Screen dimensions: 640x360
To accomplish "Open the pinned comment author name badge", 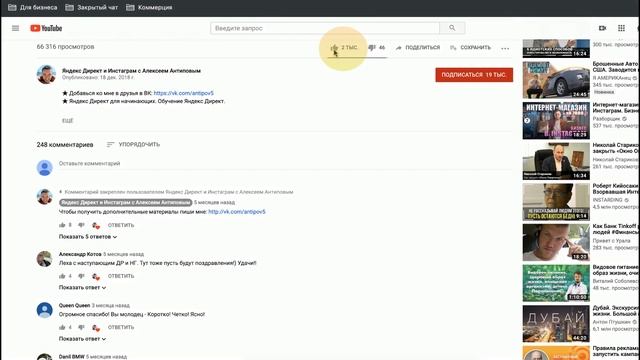I will (x=125, y=202).
